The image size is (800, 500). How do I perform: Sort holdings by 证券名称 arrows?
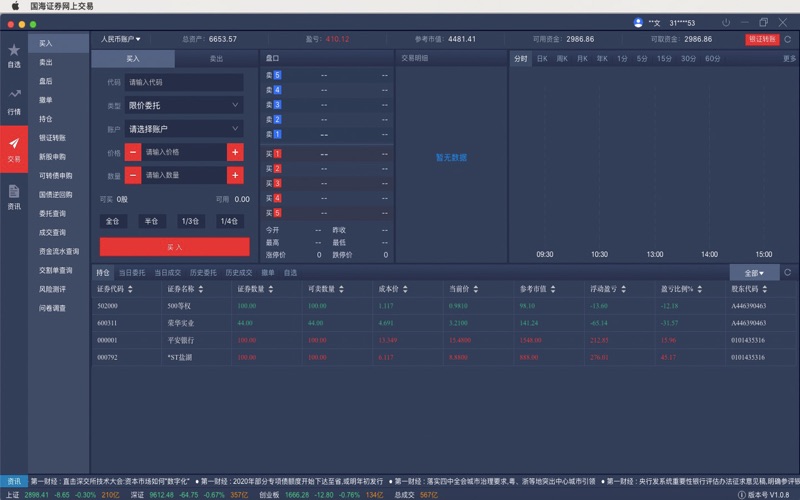(x=201, y=289)
